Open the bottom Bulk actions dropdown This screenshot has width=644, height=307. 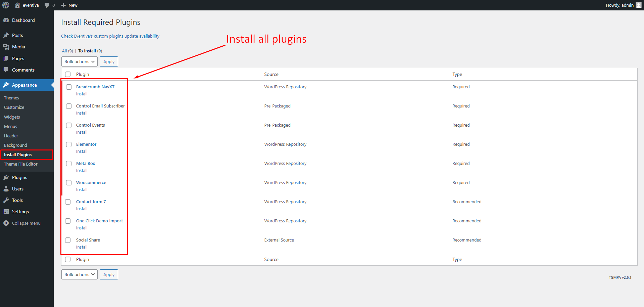pyautogui.click(x=80, y=274)
